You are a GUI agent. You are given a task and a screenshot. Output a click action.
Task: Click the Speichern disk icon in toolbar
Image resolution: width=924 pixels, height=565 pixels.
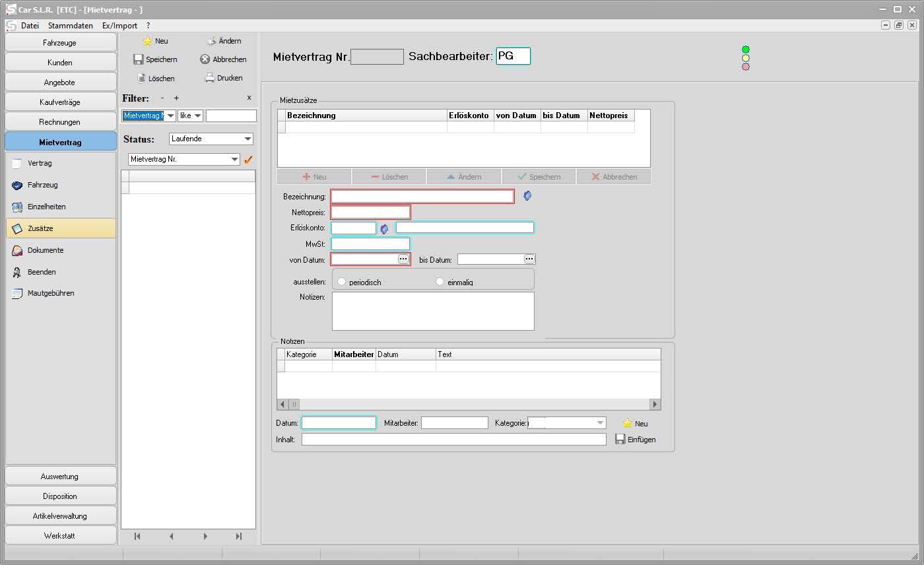coord(139,59)
